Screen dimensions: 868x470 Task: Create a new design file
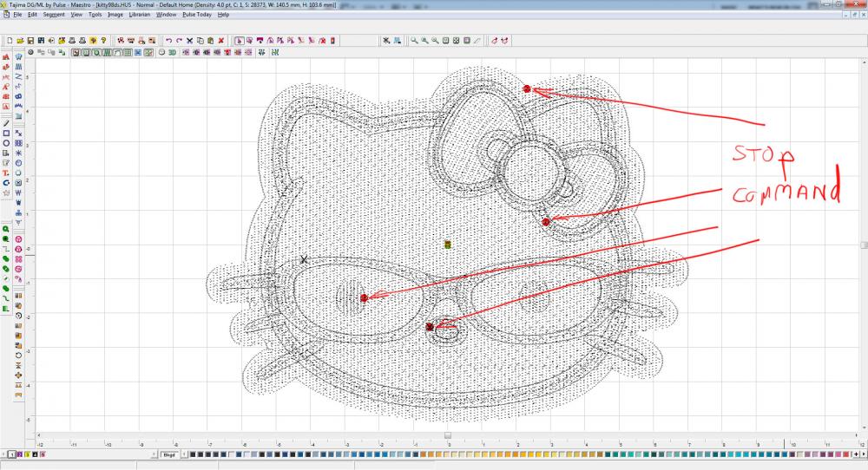click(10, 41)
